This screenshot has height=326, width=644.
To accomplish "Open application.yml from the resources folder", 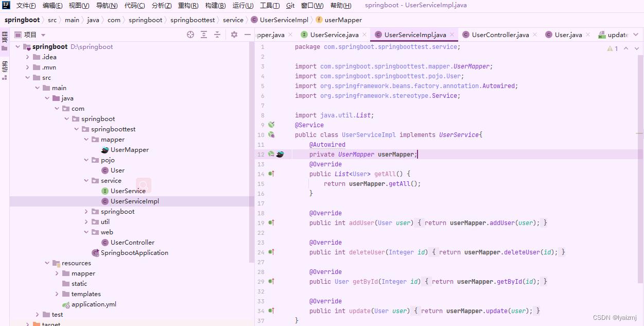I will (94, 304).
